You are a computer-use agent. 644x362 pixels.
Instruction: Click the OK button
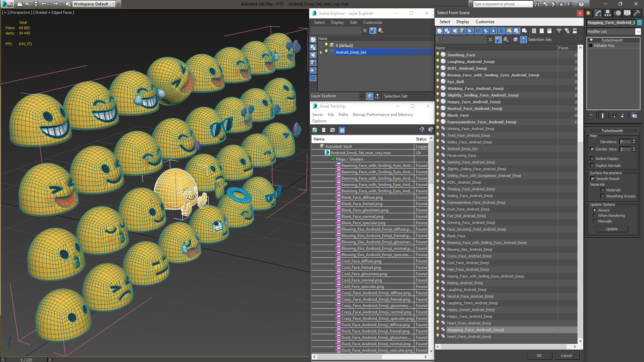pyautogui.click(x=539, y=356)
